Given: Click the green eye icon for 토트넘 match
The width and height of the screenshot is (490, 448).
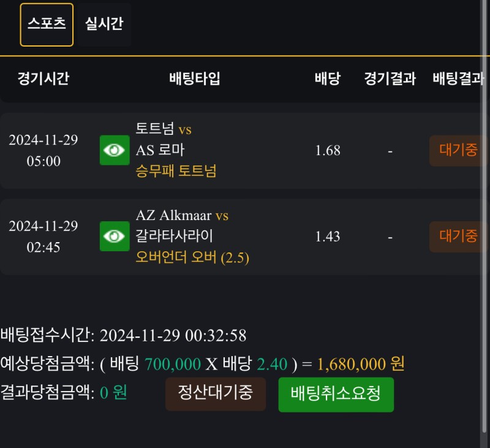Looking at the screenshot, I should coord(115,150).
